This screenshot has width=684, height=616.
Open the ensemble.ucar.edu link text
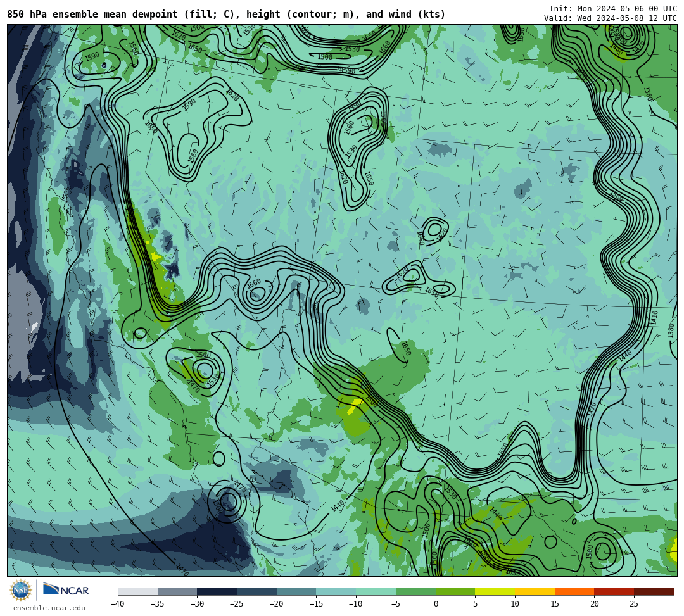click(49, 608)
